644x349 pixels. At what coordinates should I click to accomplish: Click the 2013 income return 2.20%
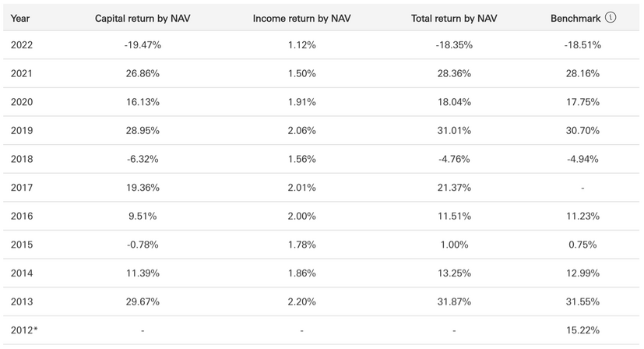[301, 301]
